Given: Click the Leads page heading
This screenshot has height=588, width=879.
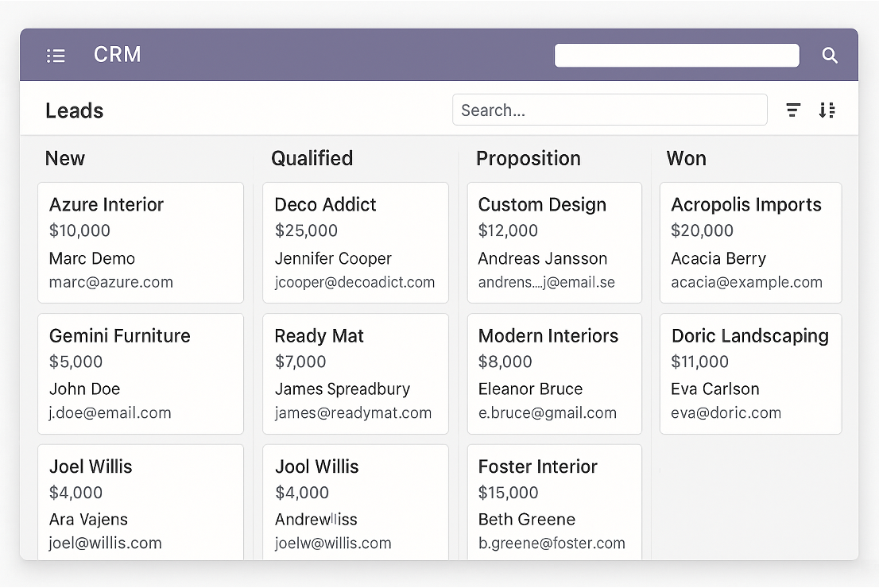Looking at the screenshot, I should [74, 110].
